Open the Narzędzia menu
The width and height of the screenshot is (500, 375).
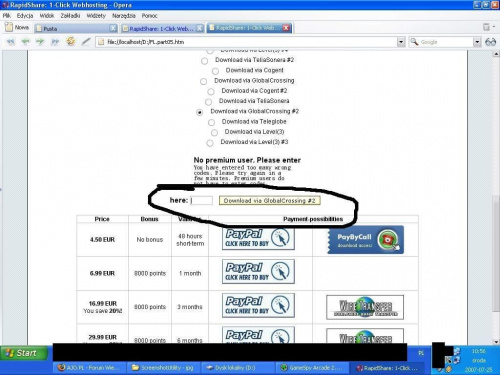(x=124, y=16)
